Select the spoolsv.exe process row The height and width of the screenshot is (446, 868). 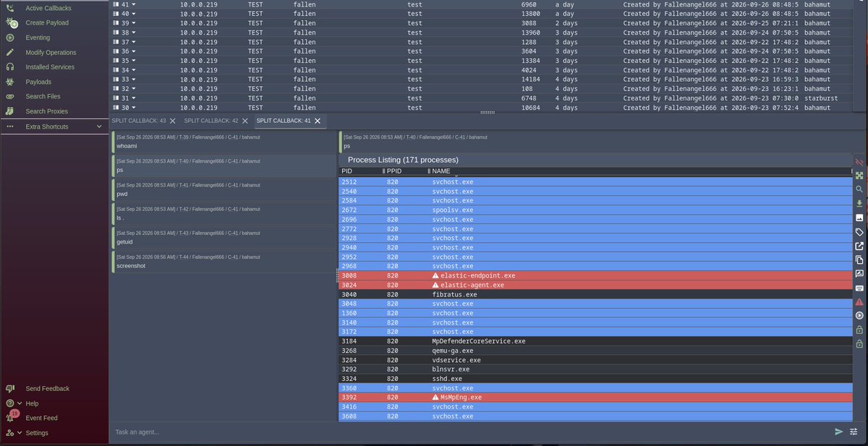[595, 210]
